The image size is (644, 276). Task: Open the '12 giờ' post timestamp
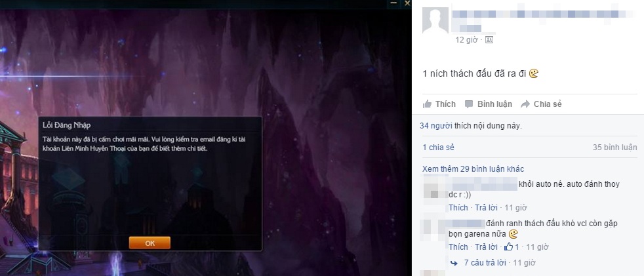tap(466, 40)
